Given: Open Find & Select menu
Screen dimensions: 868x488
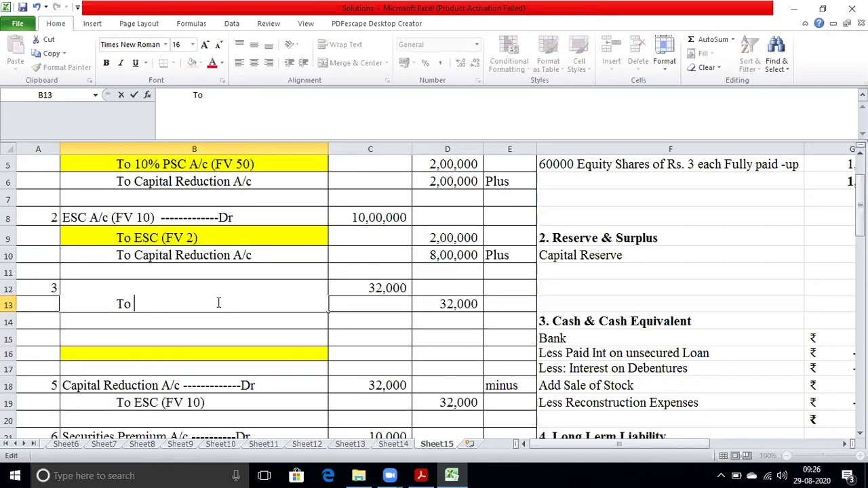Looking at the screenshot, I should (777, 54).
